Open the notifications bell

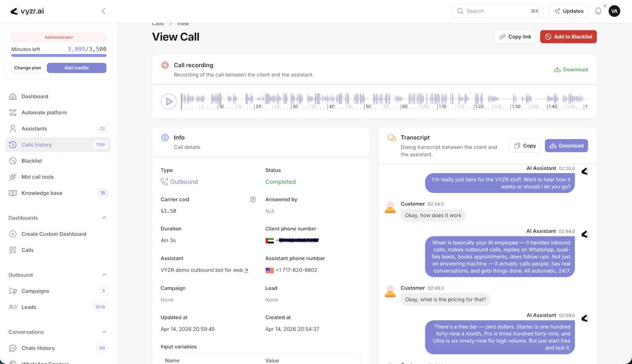click(x=598, y=11)
